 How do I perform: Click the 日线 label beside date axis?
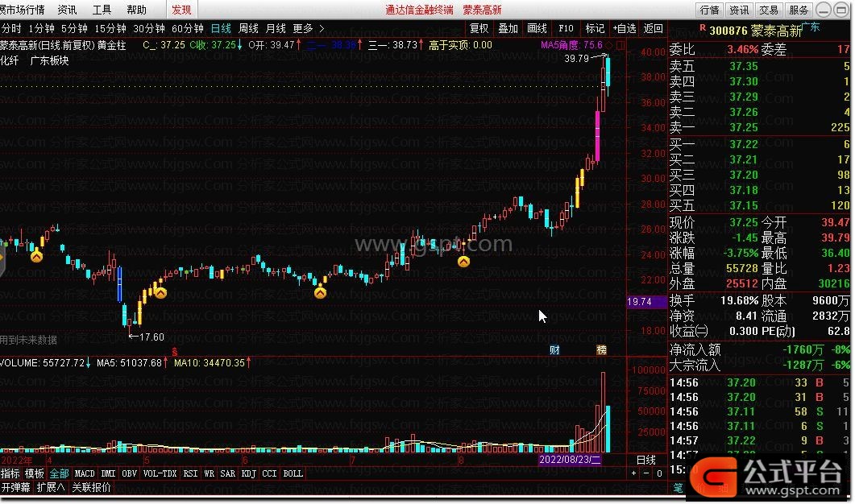point(646,460)
